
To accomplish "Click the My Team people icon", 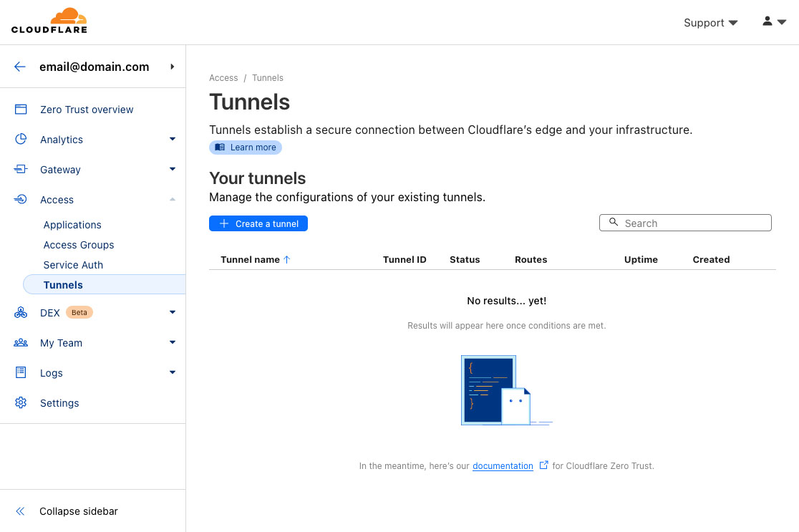I will click(x=21, y=343).
